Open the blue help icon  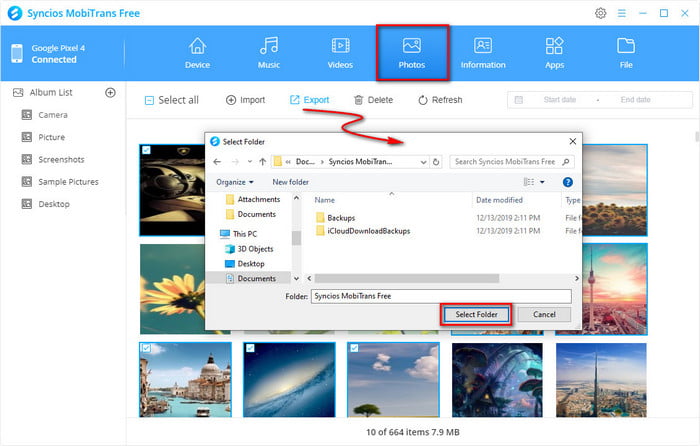click(567, 182)
